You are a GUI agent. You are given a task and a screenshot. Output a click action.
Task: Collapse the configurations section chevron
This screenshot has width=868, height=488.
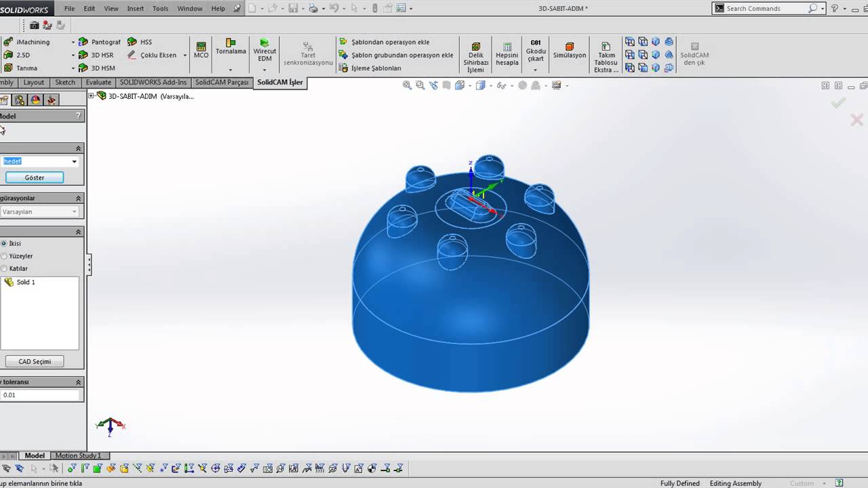point(78,199)
